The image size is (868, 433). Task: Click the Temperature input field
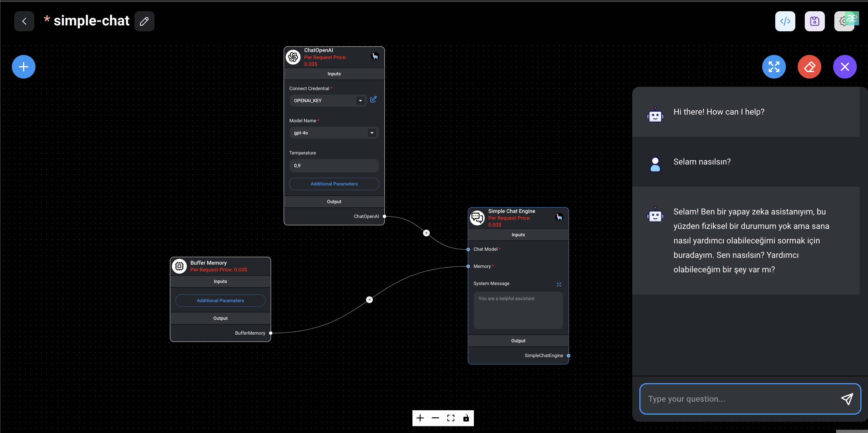pos(334,165)
